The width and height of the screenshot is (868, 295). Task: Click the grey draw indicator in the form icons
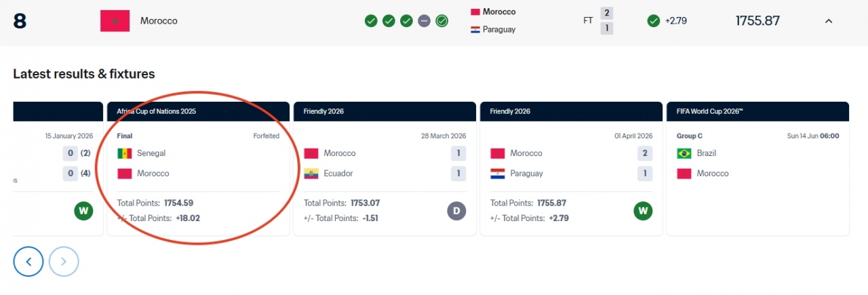[424, 21]
